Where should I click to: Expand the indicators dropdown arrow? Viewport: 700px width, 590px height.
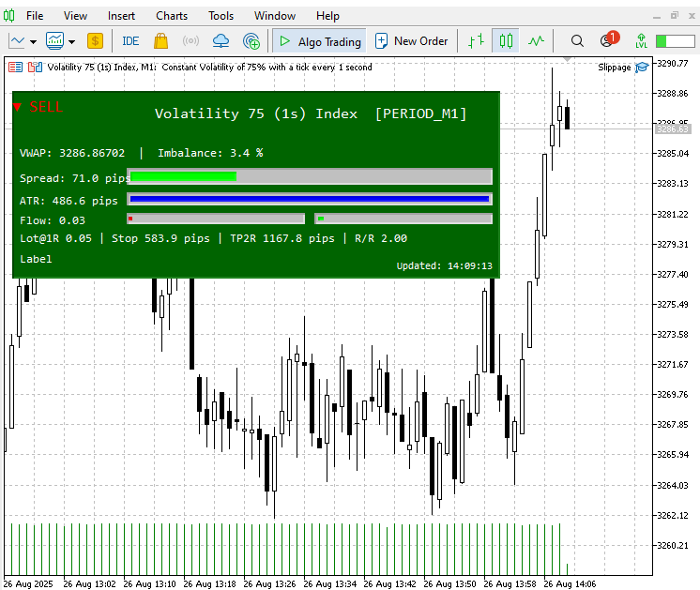(71, 42)
